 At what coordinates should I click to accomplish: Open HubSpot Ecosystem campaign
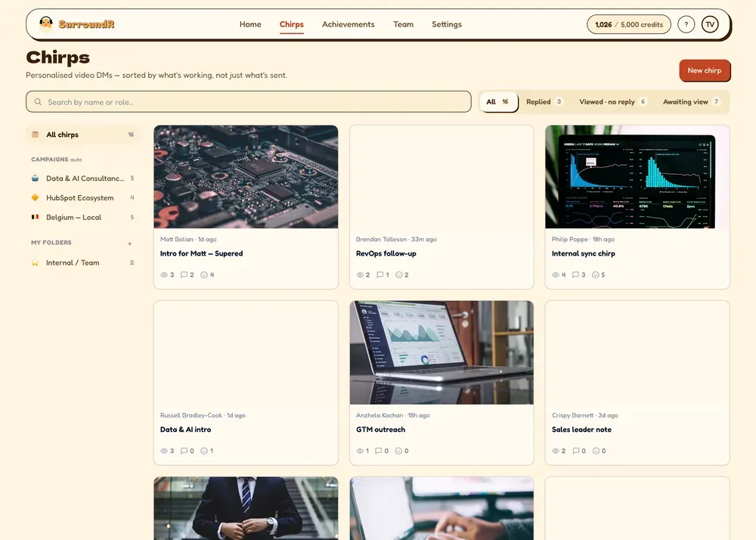(82, 197)
